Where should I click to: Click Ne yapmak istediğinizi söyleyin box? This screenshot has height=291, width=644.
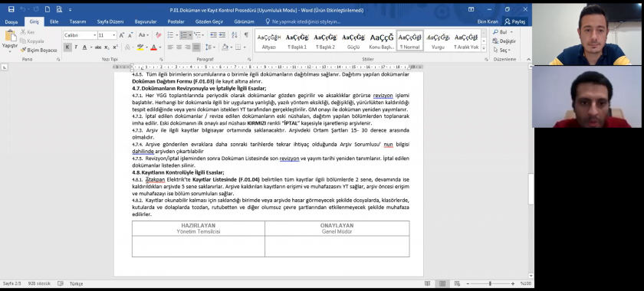(x=303, y=21)
